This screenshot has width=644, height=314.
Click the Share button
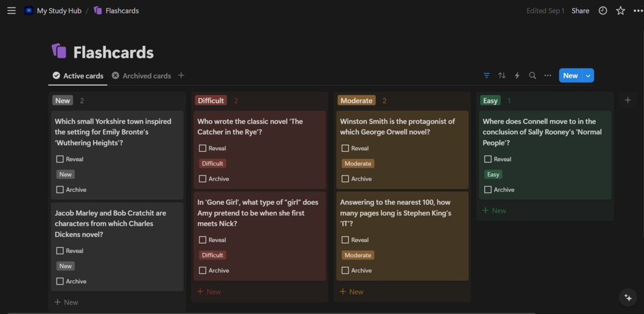coord(580,11)
